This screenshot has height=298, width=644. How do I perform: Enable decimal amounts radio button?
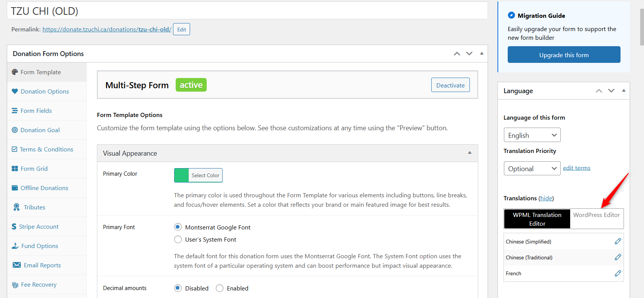tap(220, 288)
